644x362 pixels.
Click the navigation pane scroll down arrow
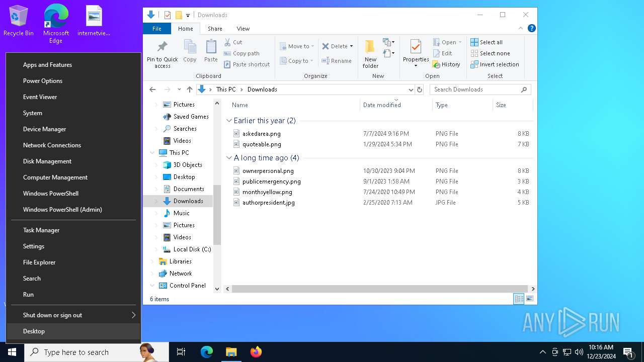click(x=217, y=289)
